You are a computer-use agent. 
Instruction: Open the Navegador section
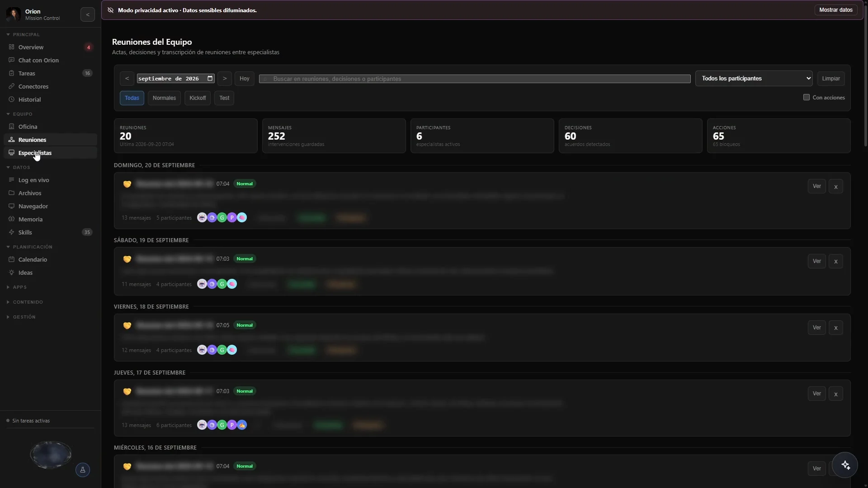click(50, 206)
